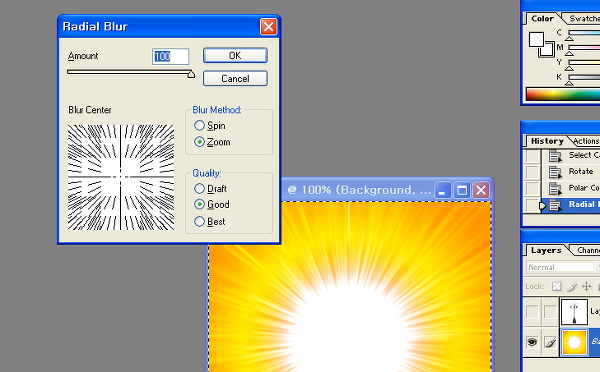Screen dimensions: 600x372
Task: Click the Amount slider handle
Action: pyautogui.click(x=191, y=74)
